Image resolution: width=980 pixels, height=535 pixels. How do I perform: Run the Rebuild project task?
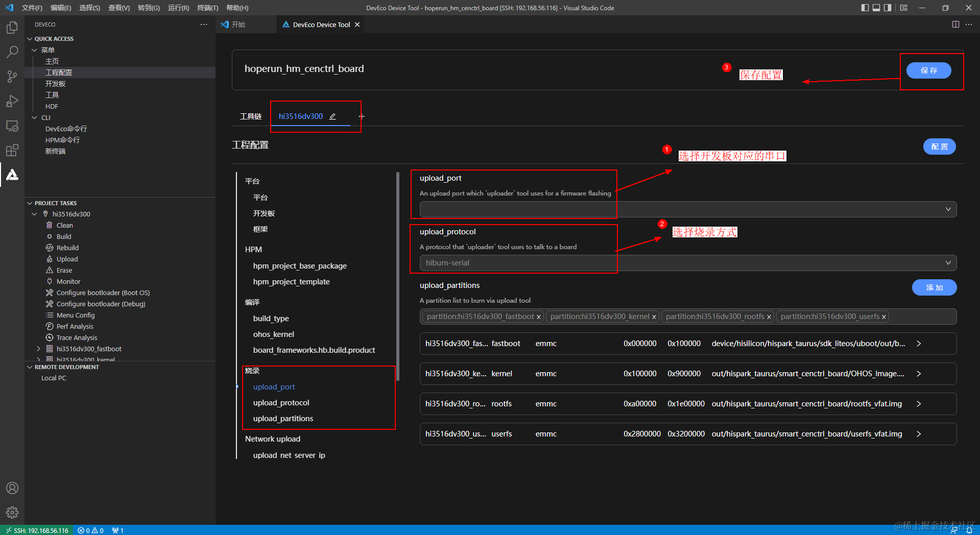coord(67,248)
